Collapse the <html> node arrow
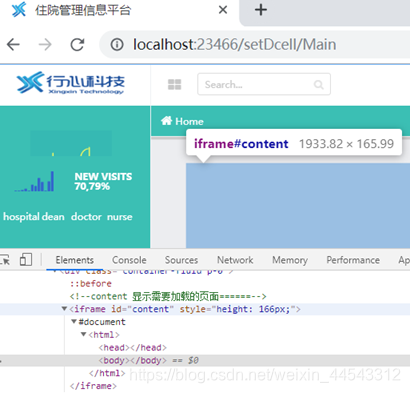Image resolution: width=410 pixels, height=393 pixels. [x=83, y=334]
